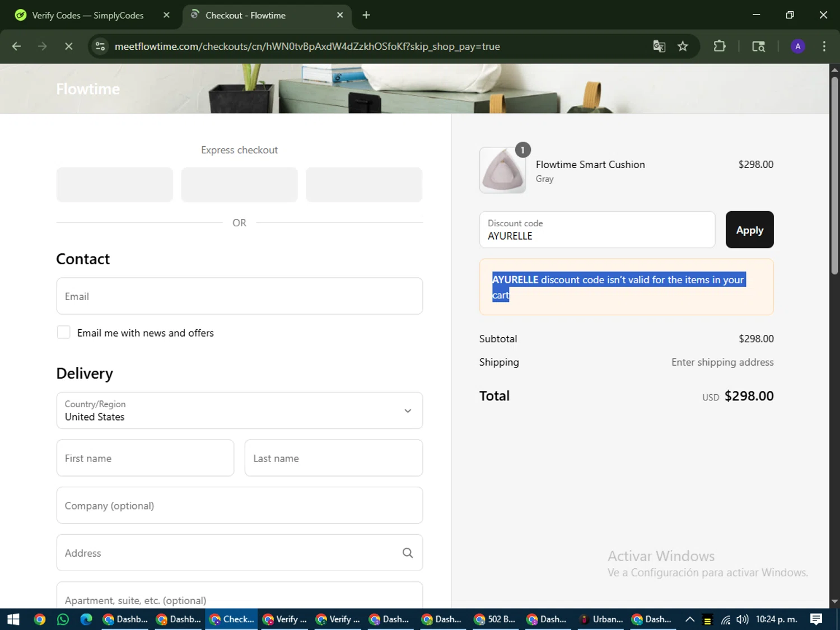Image resolution: width=840 pixels, height=630 pixels.
Task: Click the Flowtime Smart Cushion thumbnail
Action: 503,170
